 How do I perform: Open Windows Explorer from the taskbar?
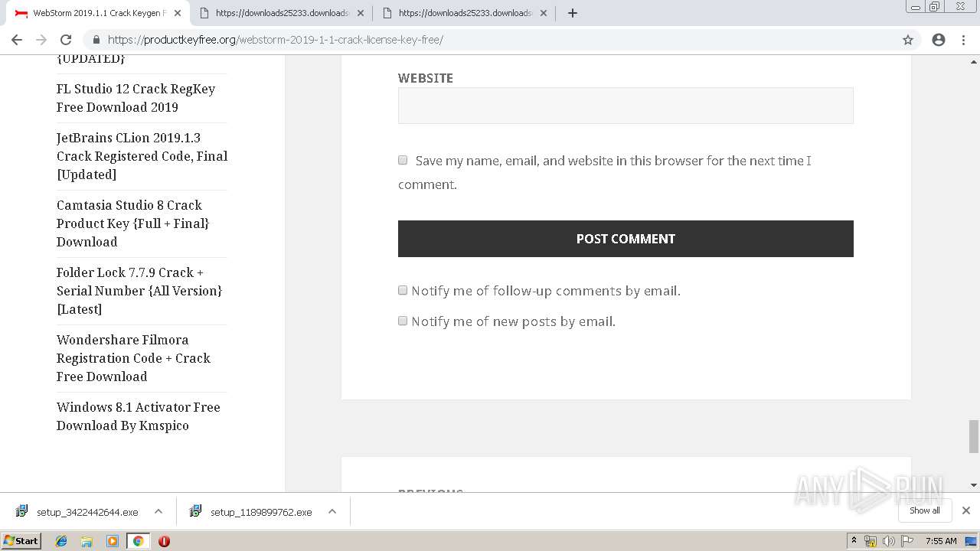coord(87,541)
